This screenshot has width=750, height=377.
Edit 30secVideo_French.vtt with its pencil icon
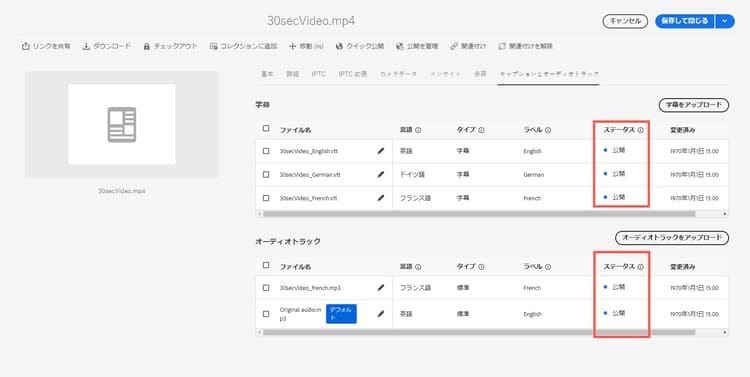(381, 198)
